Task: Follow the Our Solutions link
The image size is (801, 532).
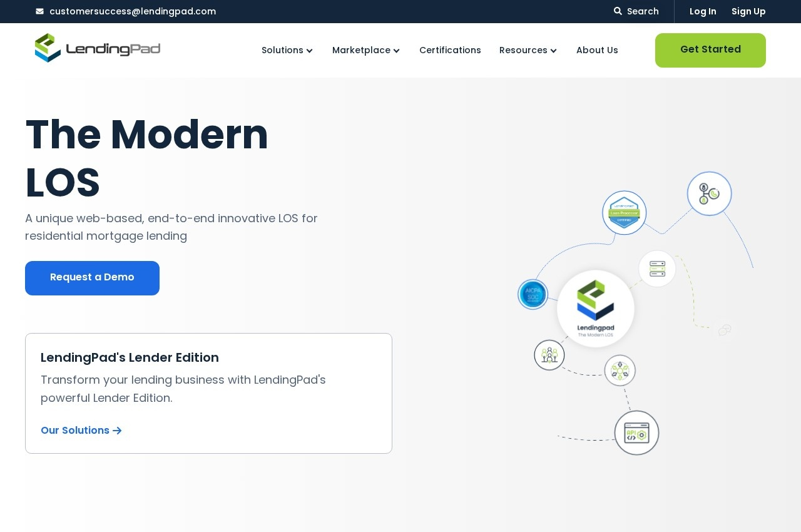Action: point(81,431)
